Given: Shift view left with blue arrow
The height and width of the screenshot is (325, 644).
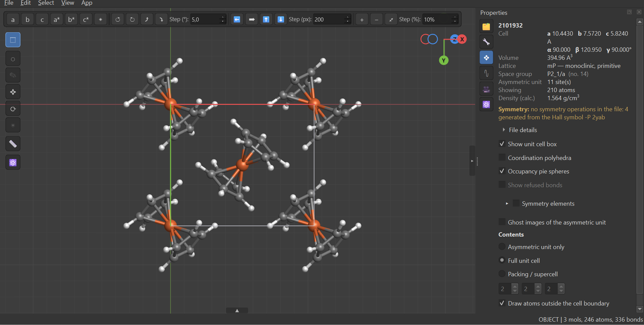Looking at the screenshot, I should 237,19.
